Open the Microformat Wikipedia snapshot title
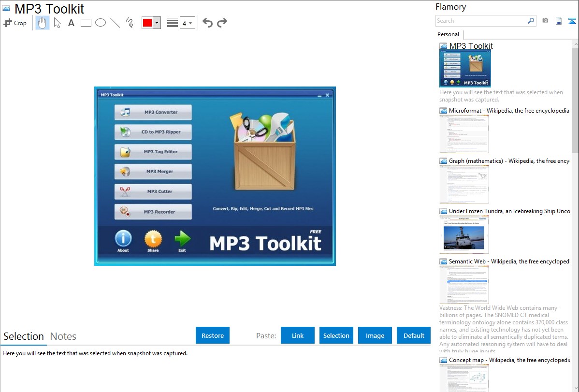Viewport: 579px width, 392px height. point(509,111)
